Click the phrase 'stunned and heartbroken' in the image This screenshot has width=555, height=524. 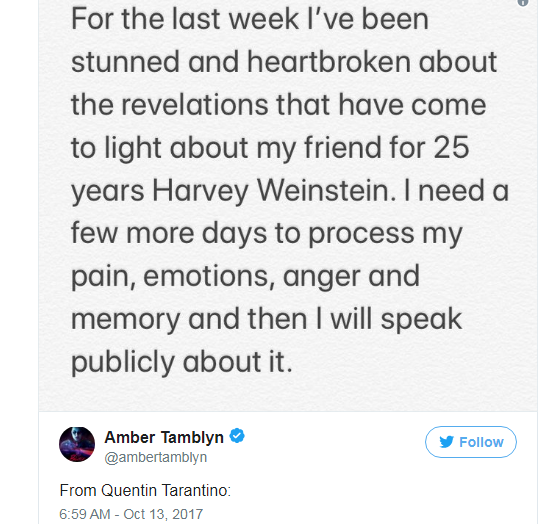(x=241, y=62)
